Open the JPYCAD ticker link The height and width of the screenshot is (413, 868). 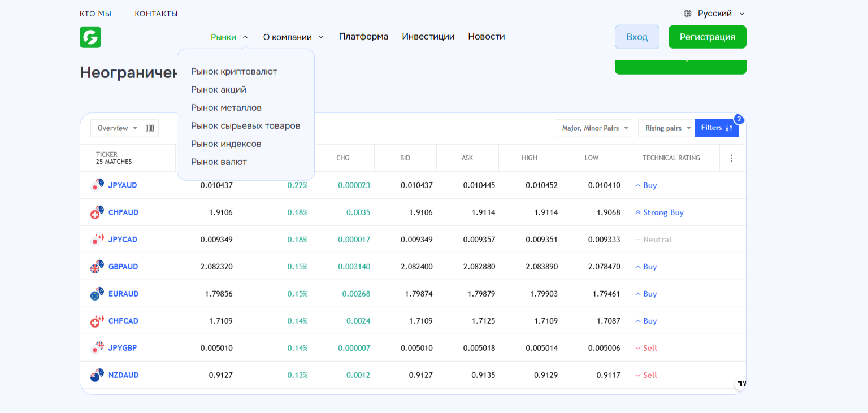(123, 240)
